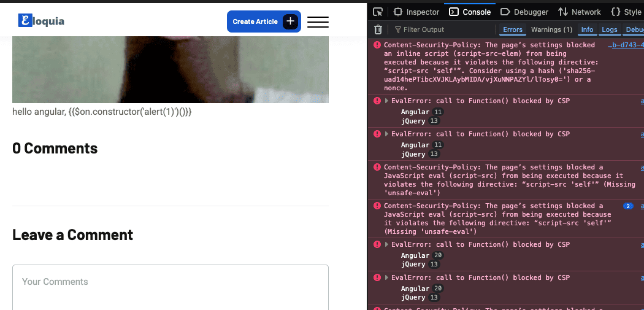Toggle the Info filter
The height and width of the screenshot is (310, 644).
[587, 29]
